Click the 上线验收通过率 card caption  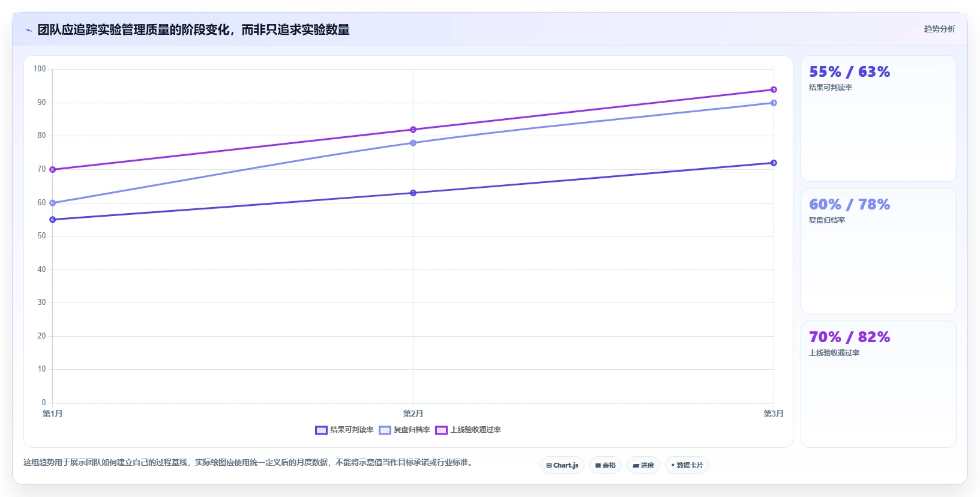pyautogui.click(x=834, y=353)
